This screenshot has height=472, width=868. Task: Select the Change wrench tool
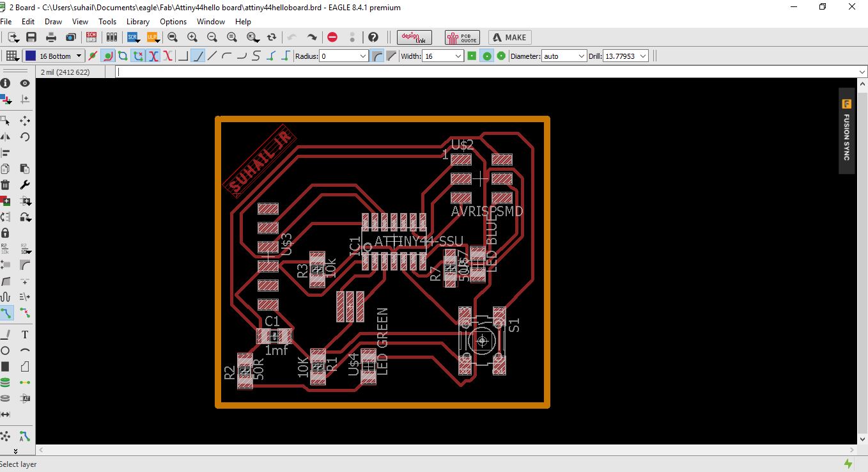coord(25,185)
